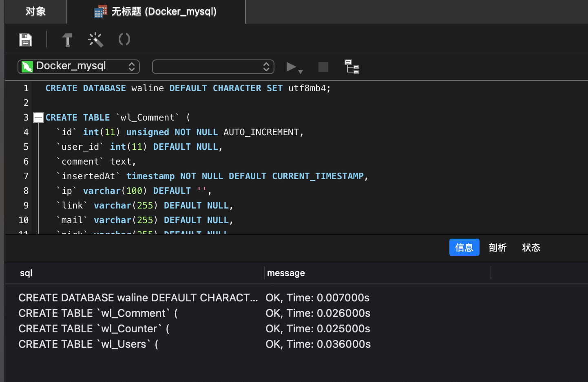Click the Save query floppy disk icon

(26, 40)
